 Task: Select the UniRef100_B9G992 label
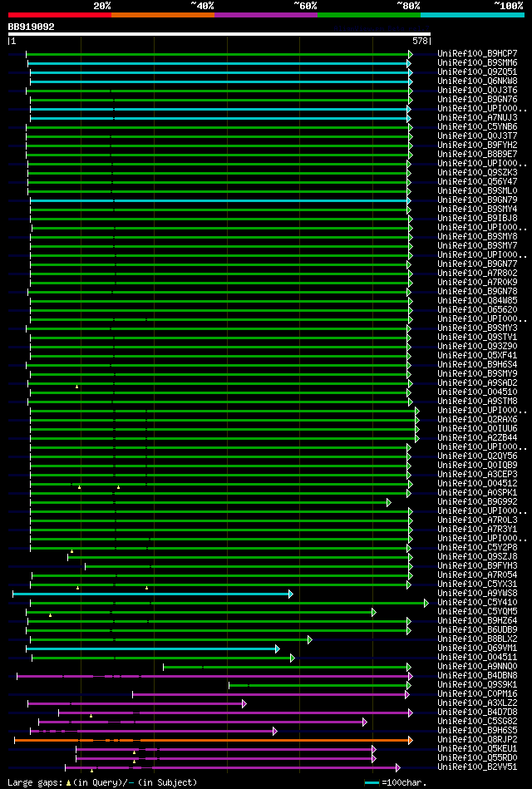point(478,502)
